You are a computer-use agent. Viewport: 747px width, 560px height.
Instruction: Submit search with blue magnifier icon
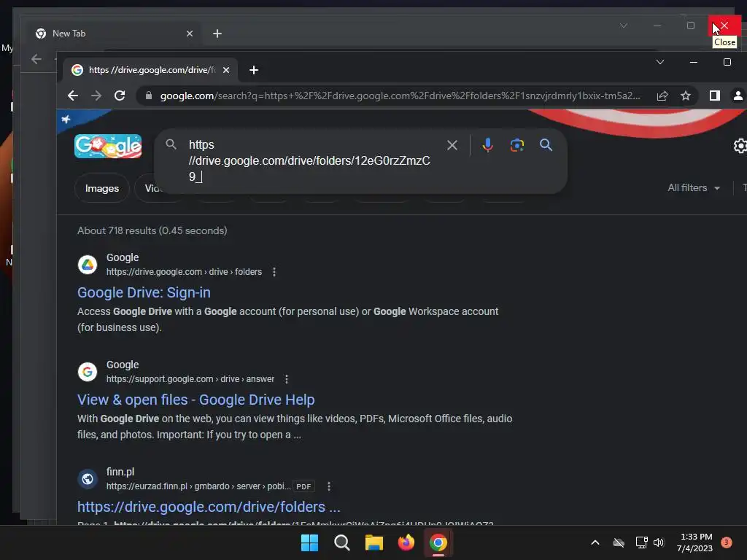point(546,145)
